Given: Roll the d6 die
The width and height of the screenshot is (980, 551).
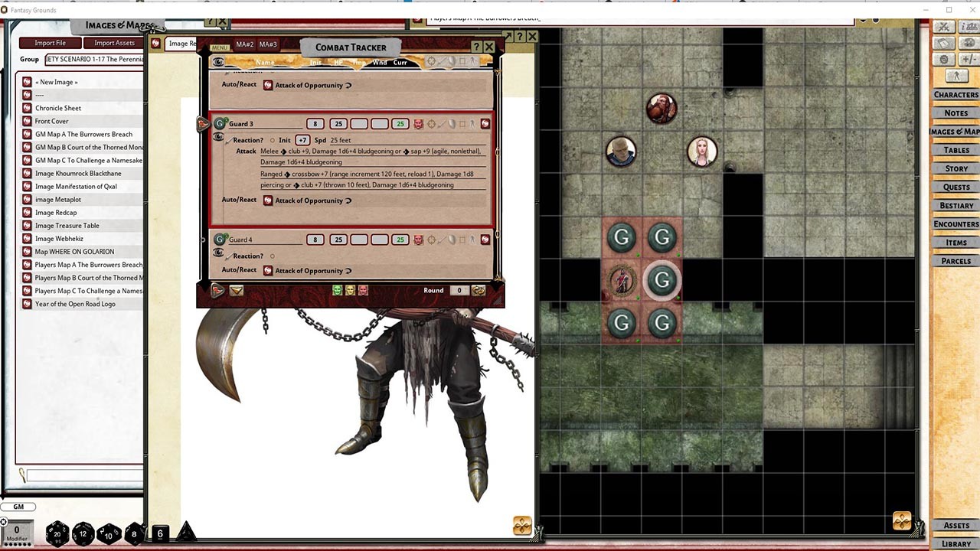Looking at the screenshot, I should pyautogui.click(x=161, y=533).
